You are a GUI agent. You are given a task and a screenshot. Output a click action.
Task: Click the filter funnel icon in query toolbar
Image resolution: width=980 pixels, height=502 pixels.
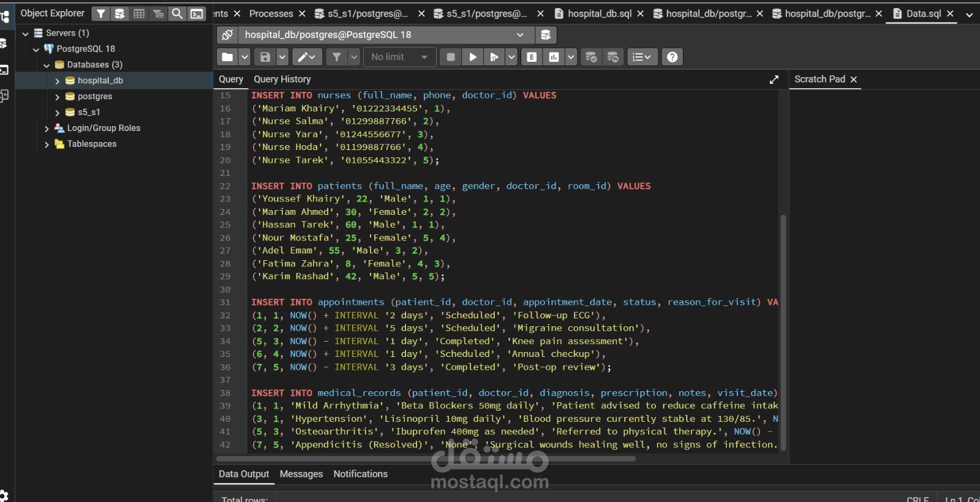click(x=337, y=57)
